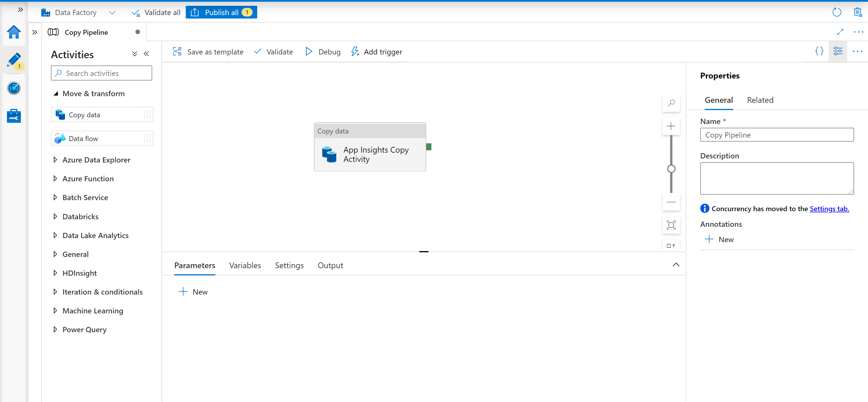Collapse the bottom configuration panel chevron
This screenshot has width=868, height=402.
[x=676, y=265]
